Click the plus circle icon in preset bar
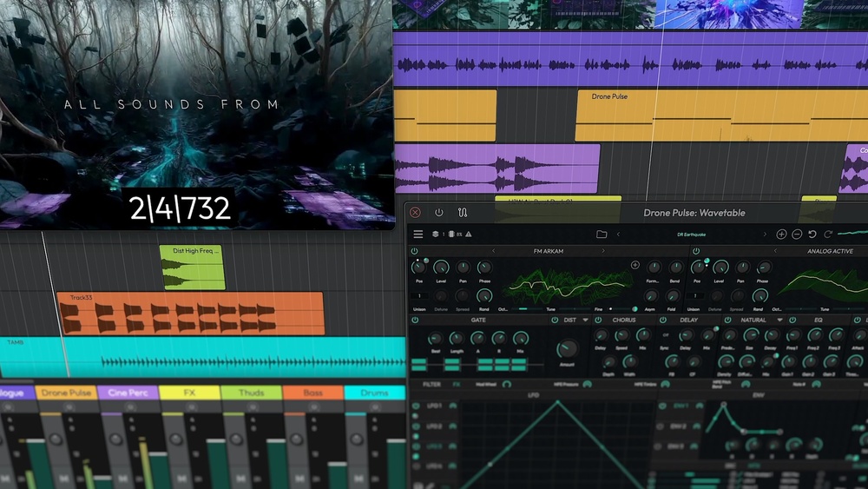The height and width of the screenshot is (489, 868). (781, 235)
